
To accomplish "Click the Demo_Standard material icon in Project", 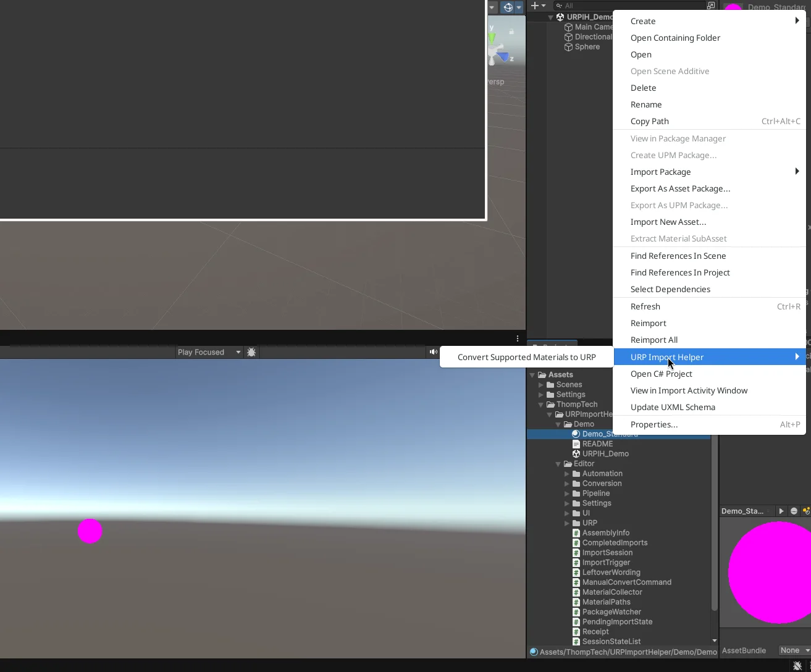I will pos(576,434).
